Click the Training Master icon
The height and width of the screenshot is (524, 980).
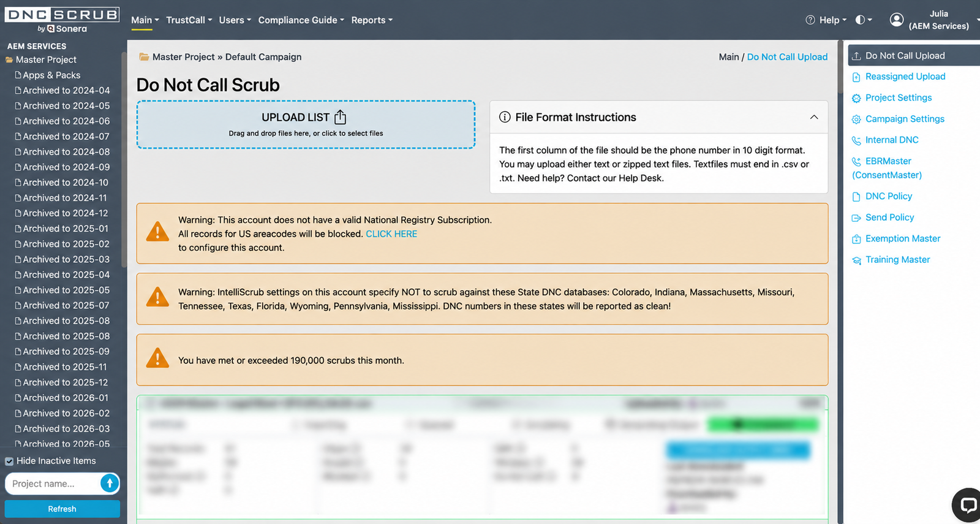(856, 260)
